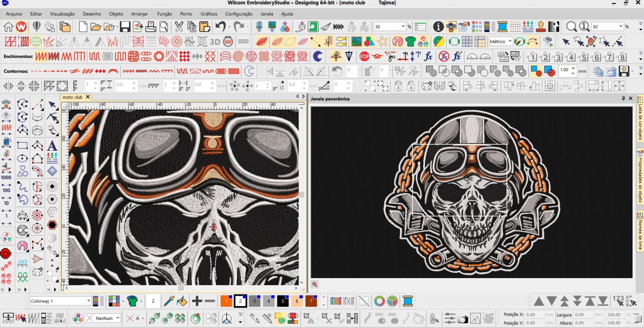Remove a color with the minus icon
Screen dimensions: 644x328
coord(210,301)
